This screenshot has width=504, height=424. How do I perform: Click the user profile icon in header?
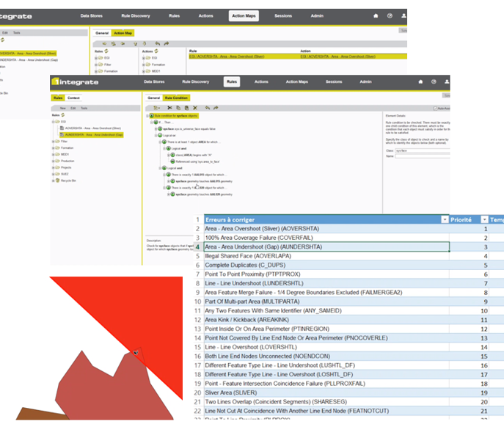coord(404,15)
